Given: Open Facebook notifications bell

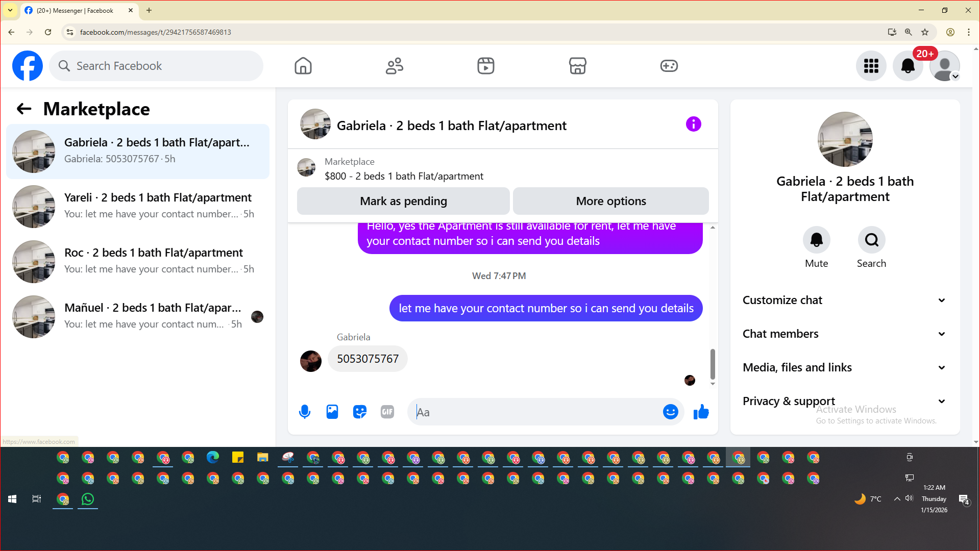Looking at the screenshot, I should pos(908,66).
